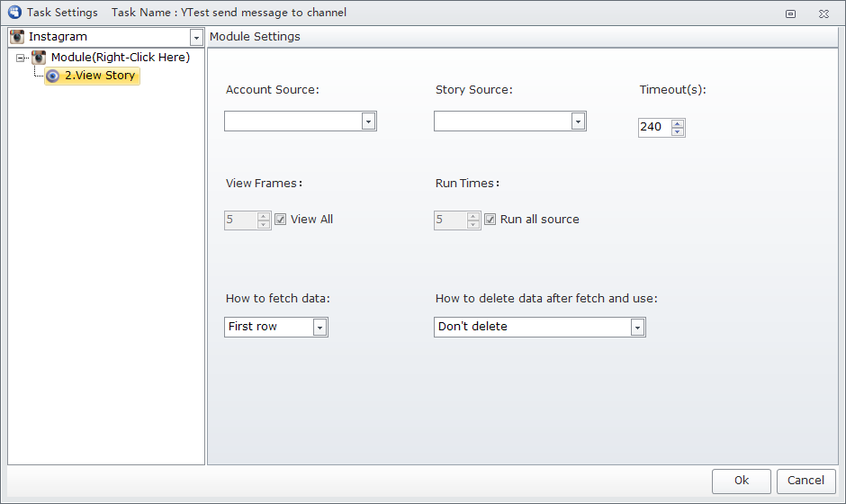Click the Task Settings app logo icon
The image size is (846, 504).
tap(14, 12)
